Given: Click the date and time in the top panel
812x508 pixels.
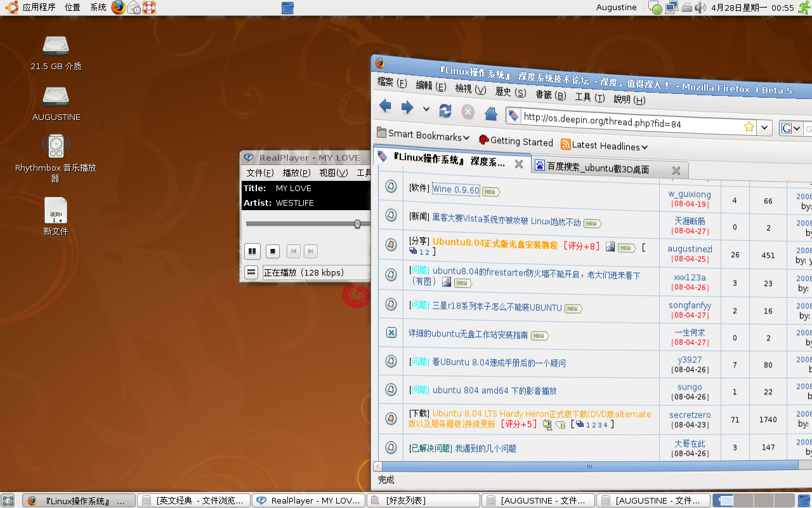Looking at the screenshot, I should [x=752, y=8].
